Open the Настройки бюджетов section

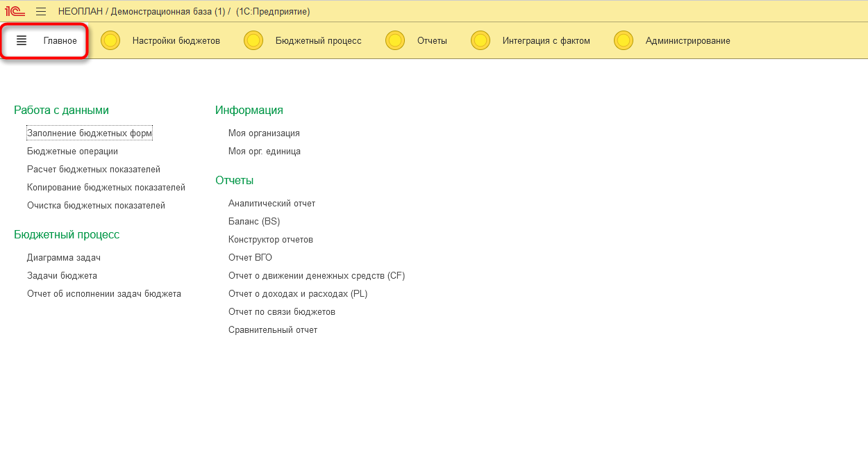point(176,41)
